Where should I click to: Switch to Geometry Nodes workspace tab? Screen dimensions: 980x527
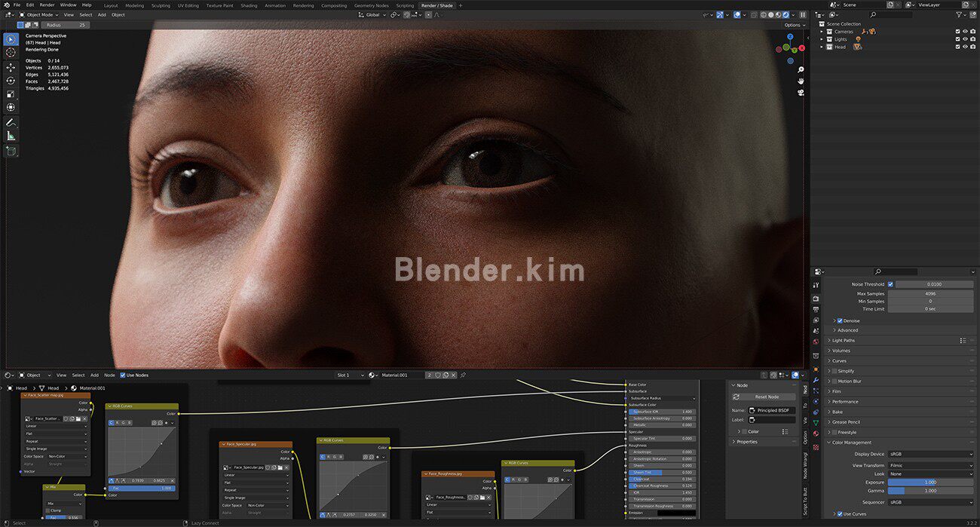point(371,5)
